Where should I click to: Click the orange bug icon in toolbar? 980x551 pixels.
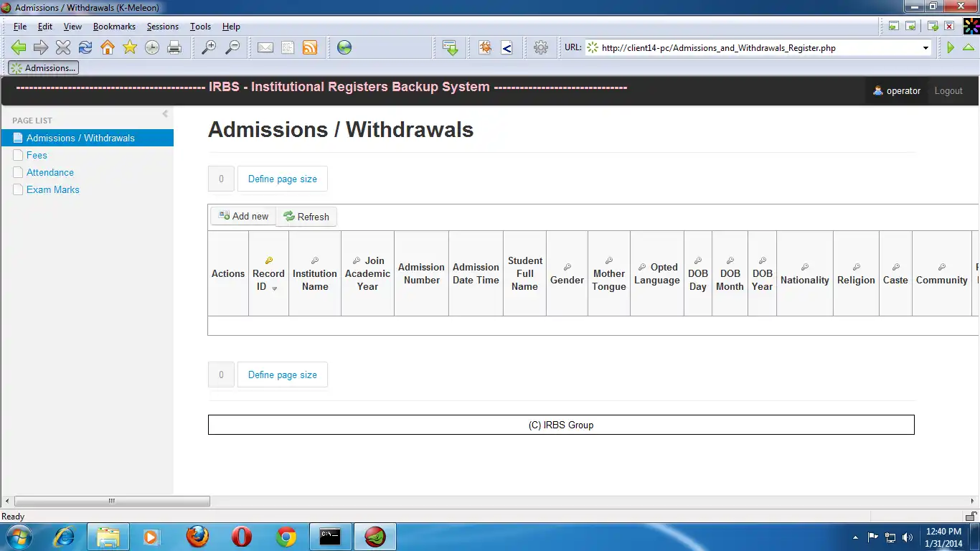click(x=485, y=47)
